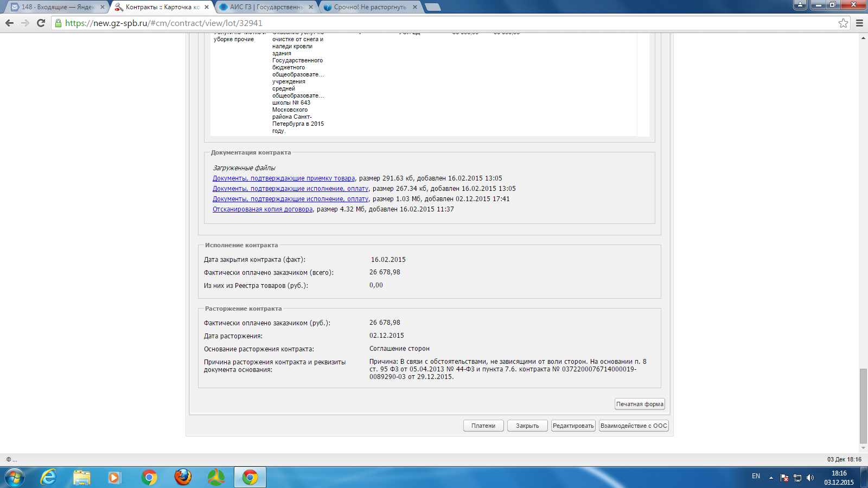
Task: Launch Internet Explorer from the taskbar
Action: click(x=48, y=477)
